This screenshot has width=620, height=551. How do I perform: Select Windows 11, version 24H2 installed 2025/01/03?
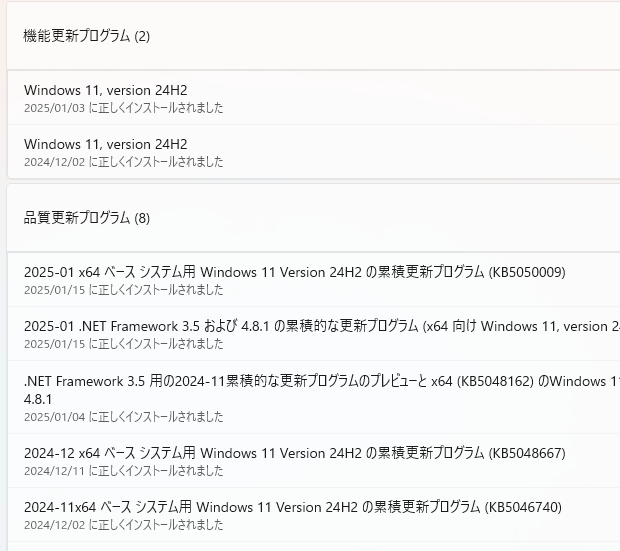pyautogui.click(x=314, y=98)
